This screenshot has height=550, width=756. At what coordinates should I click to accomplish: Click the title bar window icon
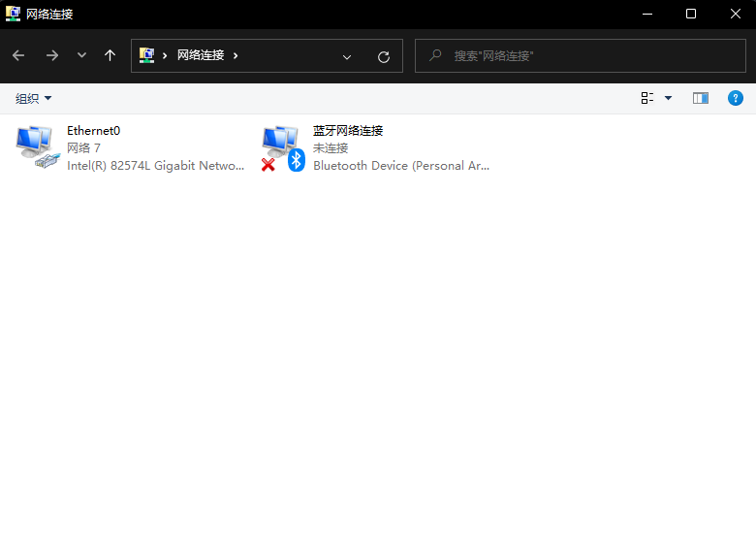click(x=13, y=14)
